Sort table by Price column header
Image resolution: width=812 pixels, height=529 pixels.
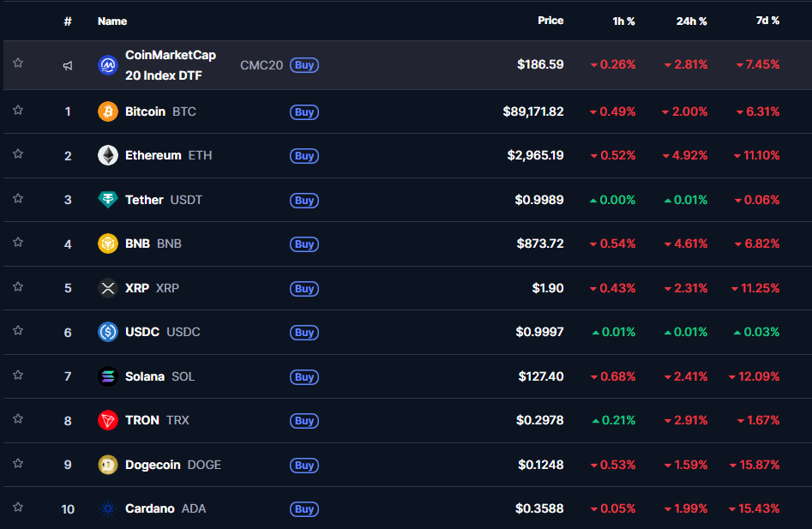550,21
